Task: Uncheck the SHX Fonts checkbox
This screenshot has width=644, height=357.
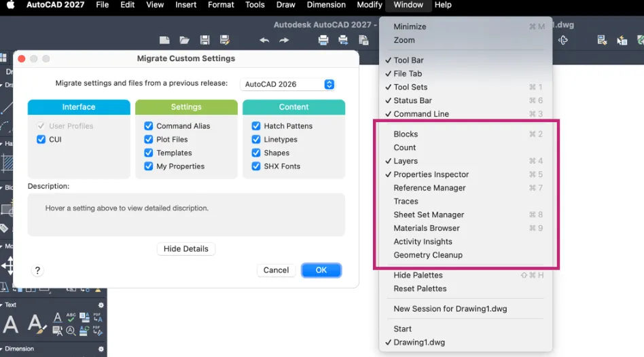Action: click(x=256, y=166)
